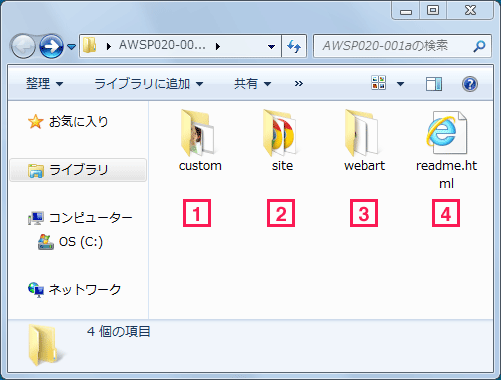Show more toolbar commands via » chevron
501x380 pixels.
tap(299, 83)
